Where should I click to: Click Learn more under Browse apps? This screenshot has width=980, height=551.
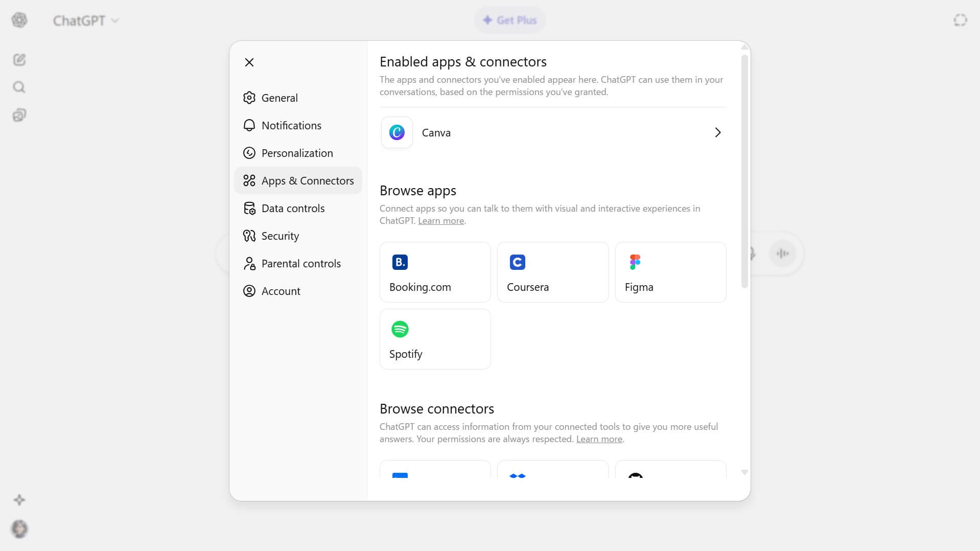coord(440,221)
